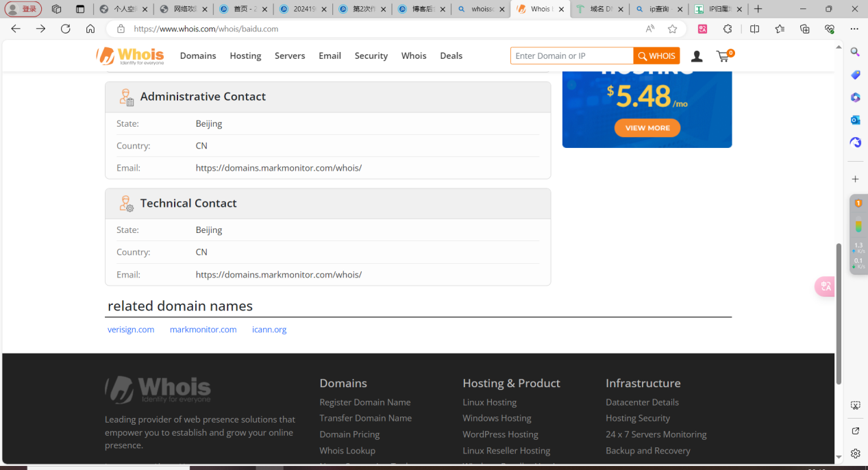Screen dimensions: 868x470
Task: Open Domain Pricing footer link
Action: click(x=349, y=434)
